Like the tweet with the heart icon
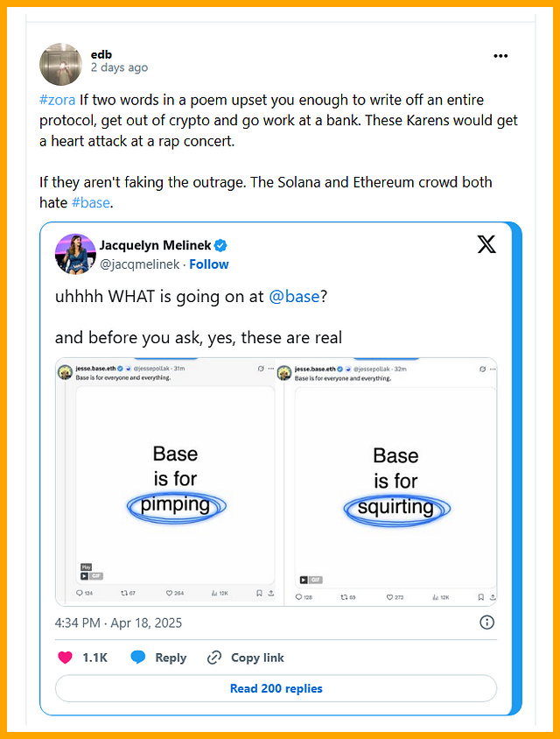Screen dimensions: 560x739 [x=65, y=658]
